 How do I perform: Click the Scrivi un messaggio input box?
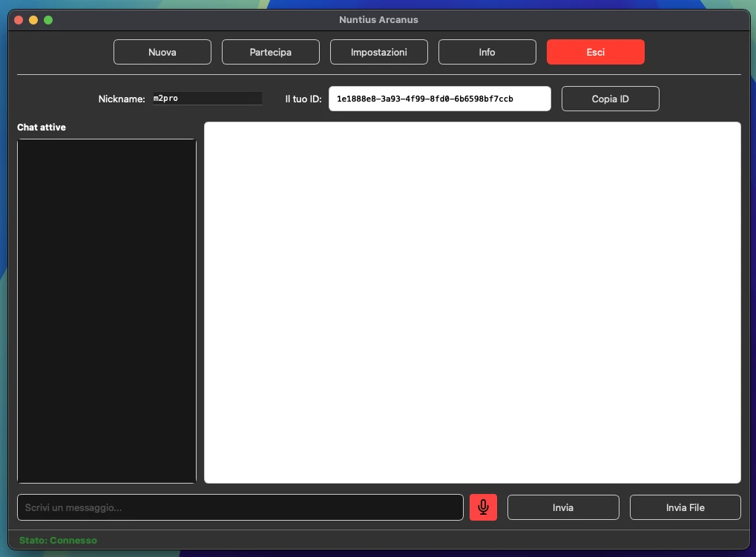(240, 507)
